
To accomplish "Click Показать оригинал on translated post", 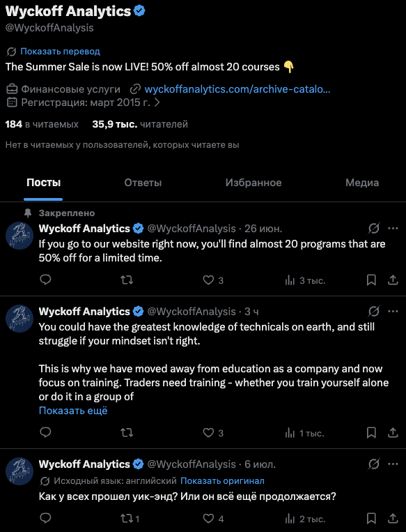I will coord(222,481).
